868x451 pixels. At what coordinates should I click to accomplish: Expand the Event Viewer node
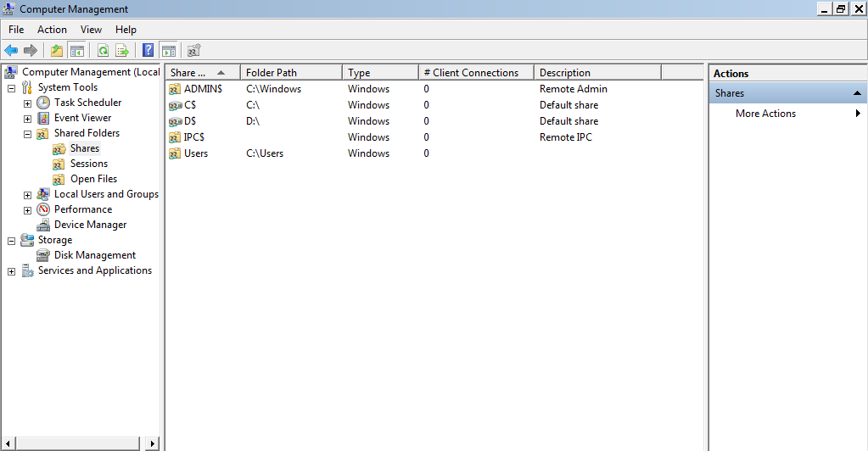27,119
